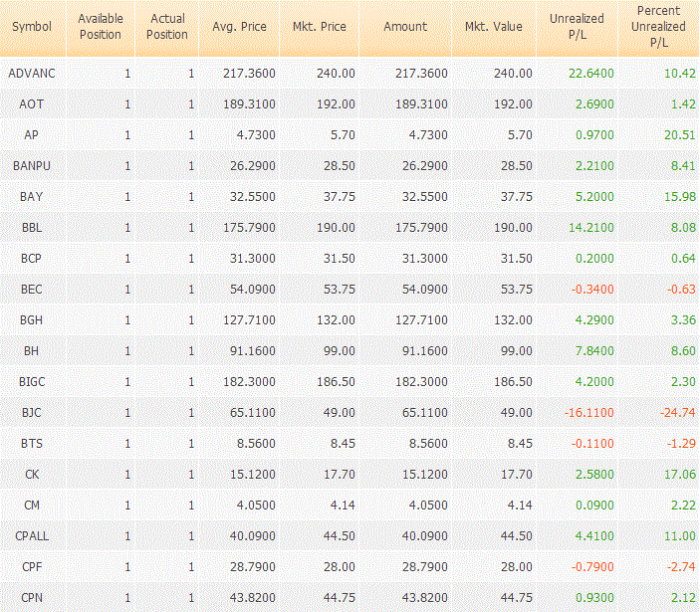Click ADVANC percent value 10.42
This screenshot has height=612, width=700.
(680, 74)
